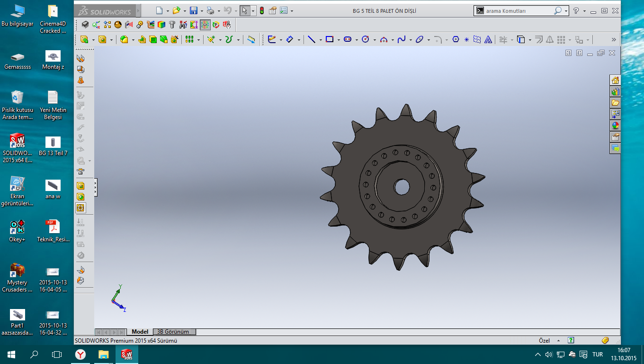
Task: Open SolidWorks Resources home icon
Action: [615, 80]
